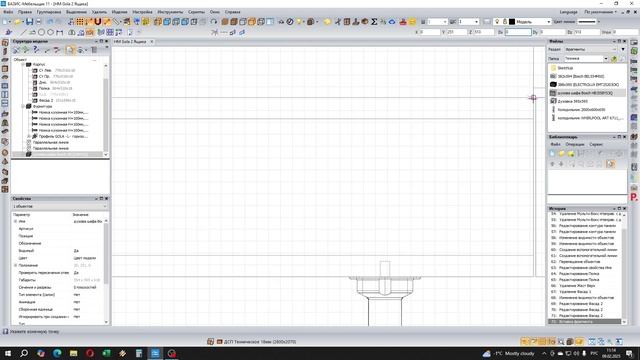The height and width of the screenshot is (360, 640).
Task: Toggle the layer lock icon next to Модель
Action: (x=504, y=22)
